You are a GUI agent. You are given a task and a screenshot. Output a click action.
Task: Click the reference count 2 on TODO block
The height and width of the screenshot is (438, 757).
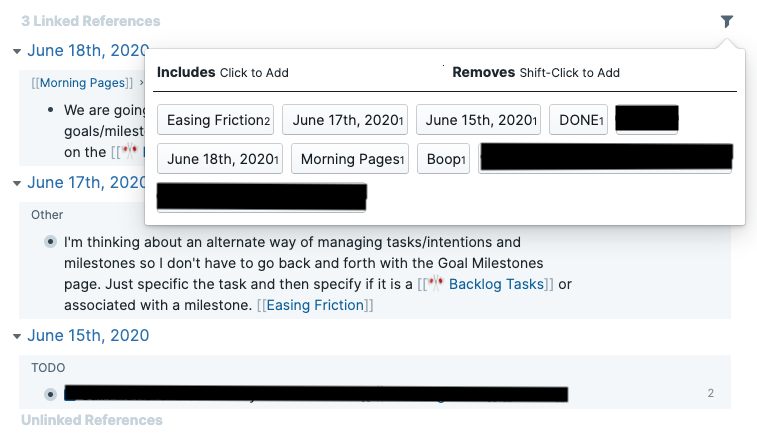pyautogui.click(x=711, y=393)
